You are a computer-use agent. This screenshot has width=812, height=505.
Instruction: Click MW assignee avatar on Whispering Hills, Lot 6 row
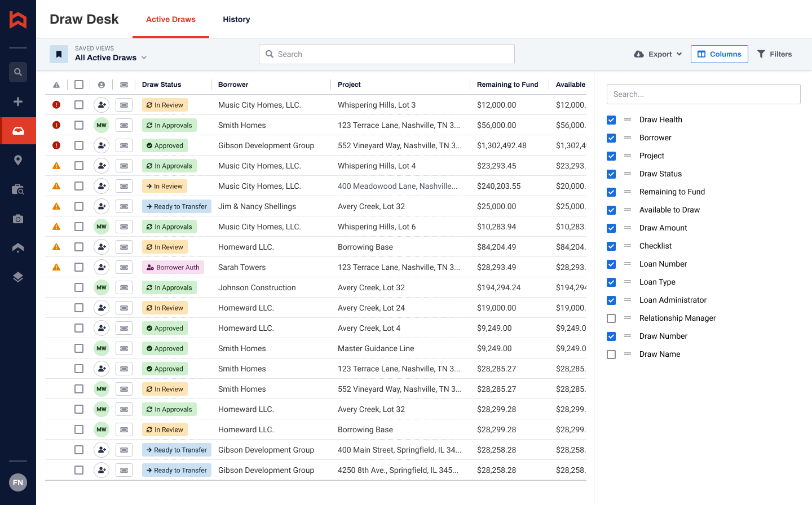point(101,227)
